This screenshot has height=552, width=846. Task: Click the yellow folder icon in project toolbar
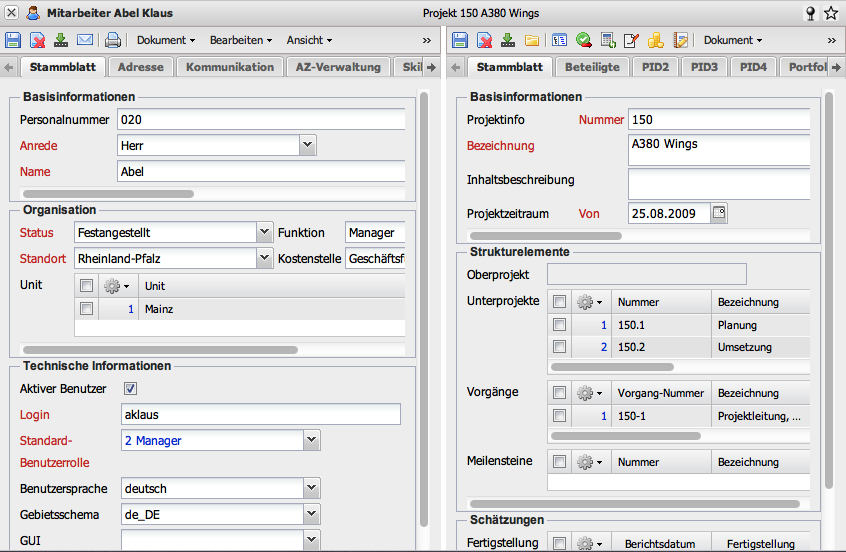pos(532,40)
